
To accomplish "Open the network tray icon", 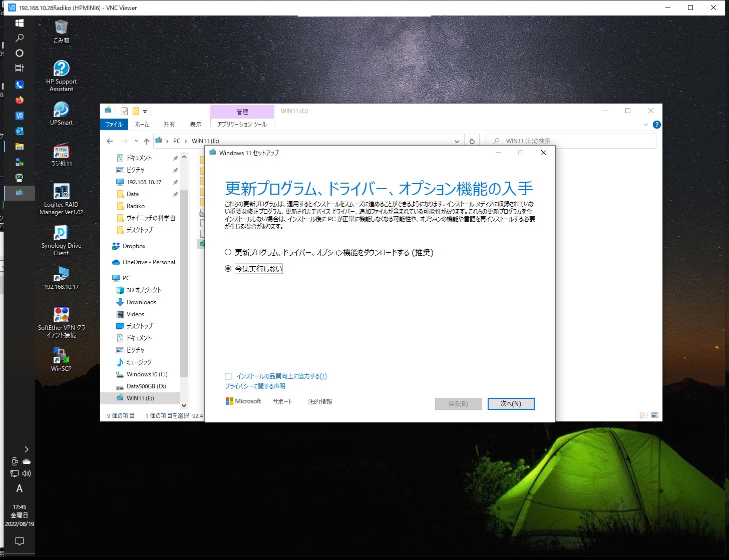I will (14, 473).
